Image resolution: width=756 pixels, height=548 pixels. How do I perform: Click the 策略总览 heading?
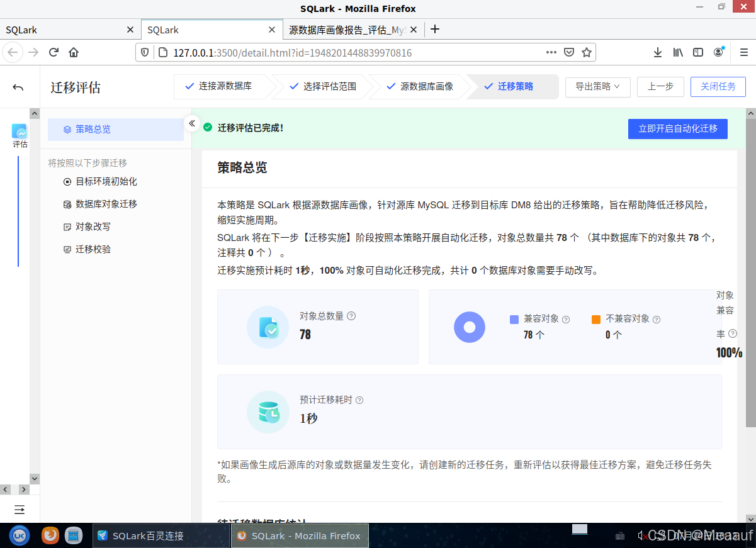242,167
